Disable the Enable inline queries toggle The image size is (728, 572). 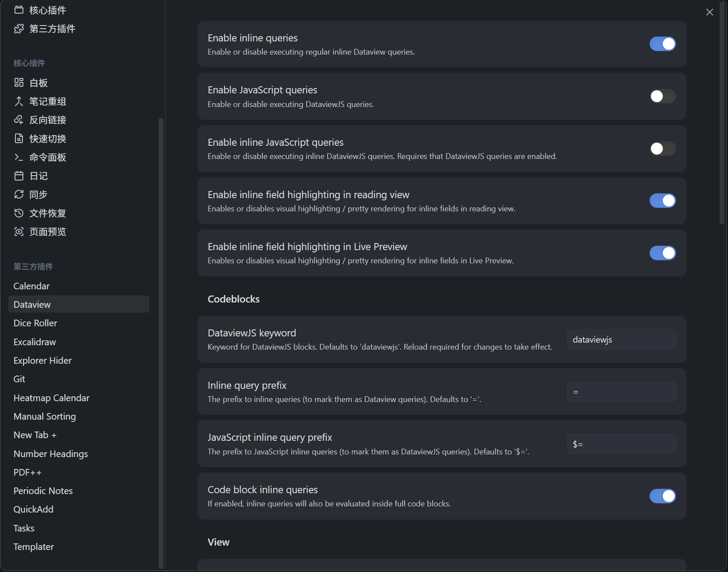click(x=662, y=44)
